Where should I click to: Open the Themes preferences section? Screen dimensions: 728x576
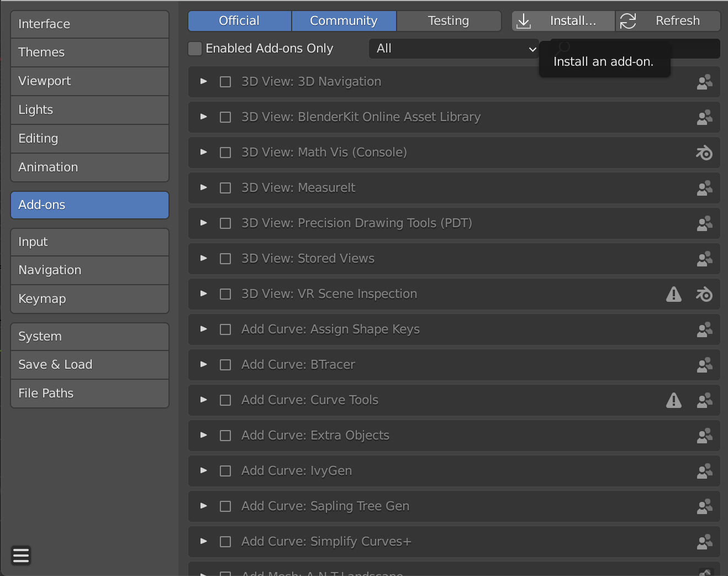(89, 53)
